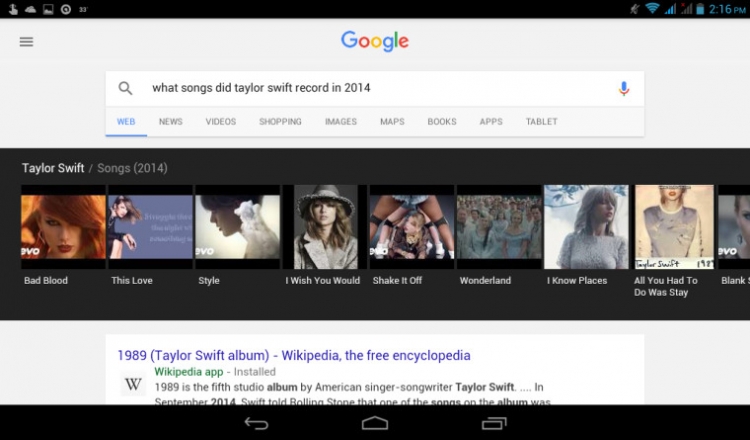Open the Shake It Off thumbnail
The width and height of the screenshot is (750, 440).
click(x=412, y=227)
